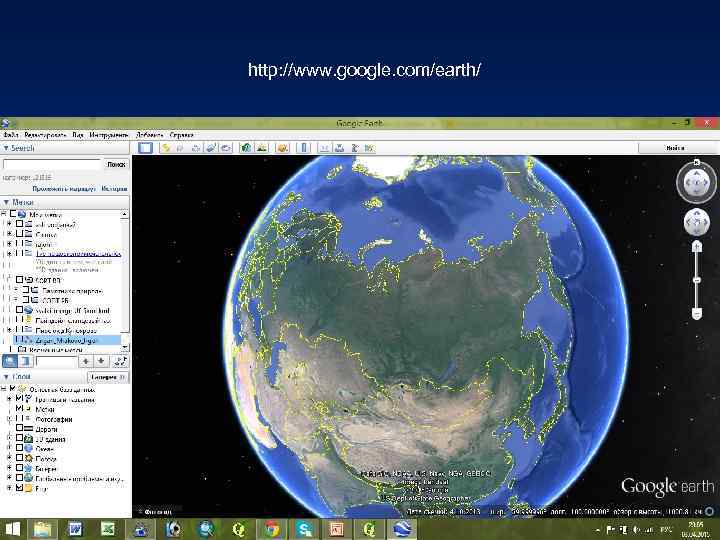This screenshot has height=540, width=720.
Task: Click the places search magnifier button
Action: pyautogui.click(x=10, y=361)
